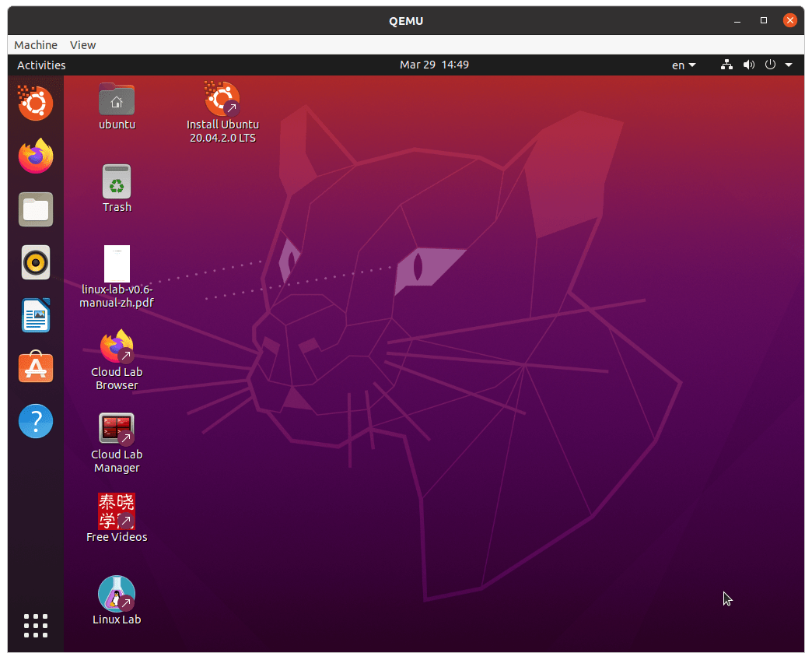The width and height of the screenshot is (812, 660).
Task: Open the 'en' input language dropdown
Action: [684, 65]
